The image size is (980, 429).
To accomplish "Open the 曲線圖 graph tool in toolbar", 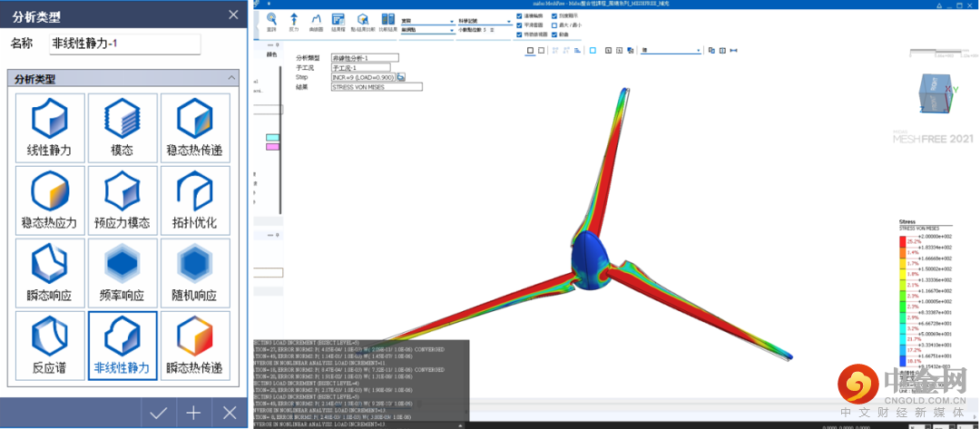I will (x=317, y=23).
